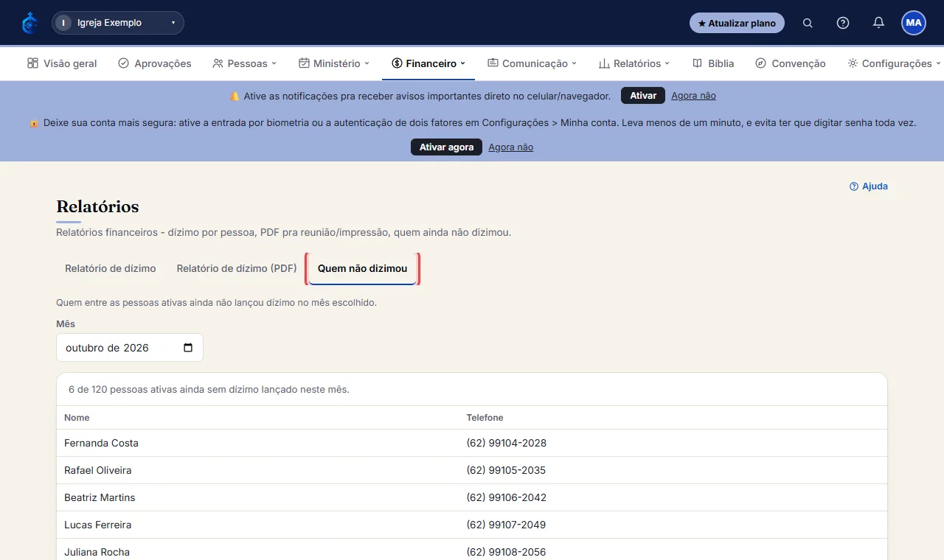Expand the Pessoas menu

click(x=244, y=63)
